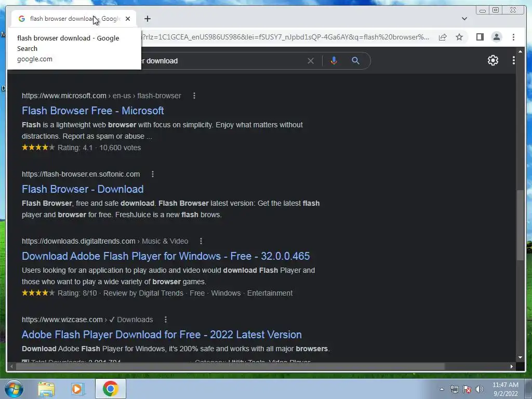Click the microsoft.com result URL
The width and height of the screenshot is (532, 399).
tap(101, 96)
